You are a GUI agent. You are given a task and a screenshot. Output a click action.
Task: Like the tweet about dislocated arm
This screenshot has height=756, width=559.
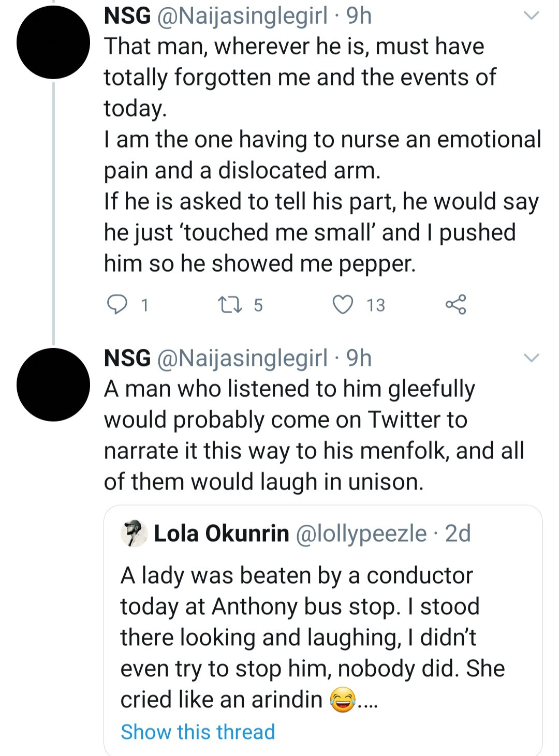(343, 304)
